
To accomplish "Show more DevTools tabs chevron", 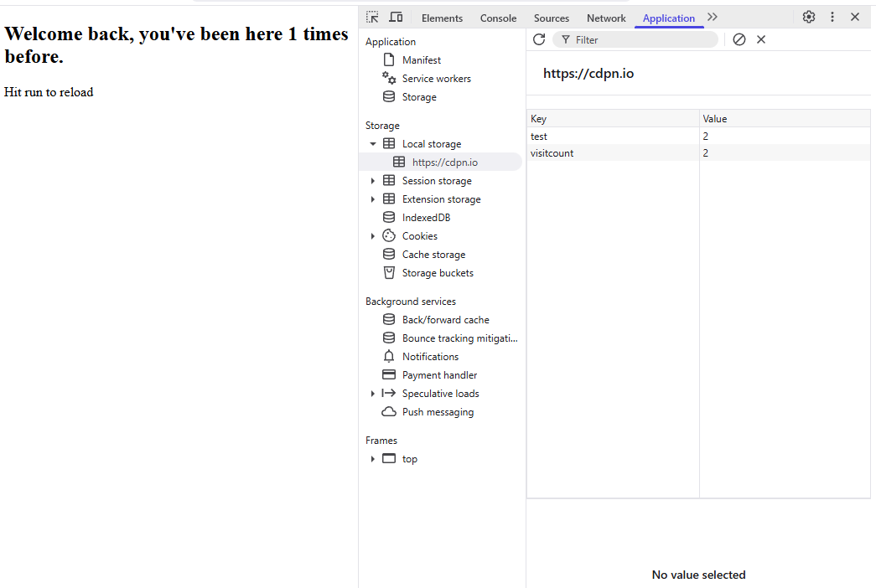I will pyautogui.click(x=713, y=17).
